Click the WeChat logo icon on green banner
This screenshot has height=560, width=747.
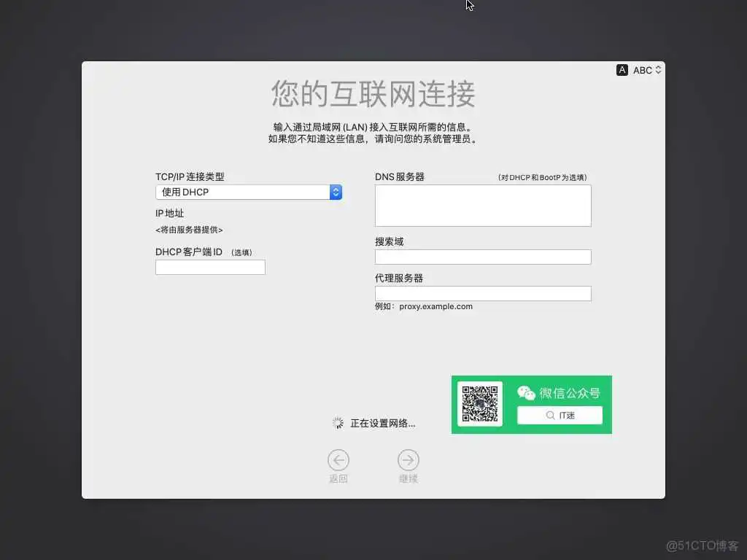[x=527, y=393]
